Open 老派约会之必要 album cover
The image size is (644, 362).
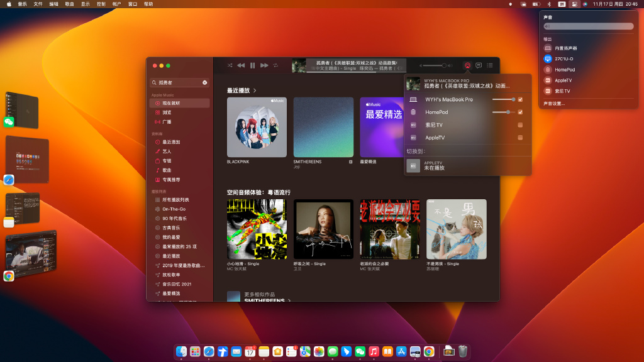pyautogui.click(x=390, y=229)
